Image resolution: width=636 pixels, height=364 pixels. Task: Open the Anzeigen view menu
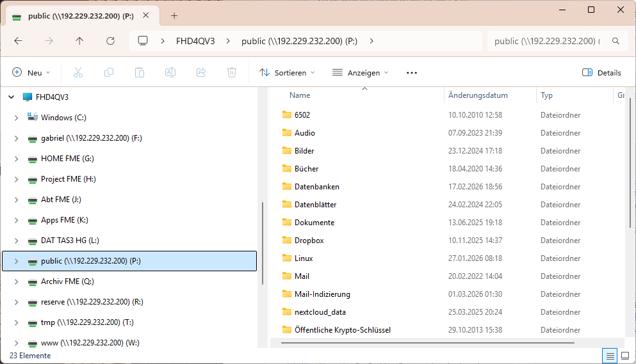(360, 73)
